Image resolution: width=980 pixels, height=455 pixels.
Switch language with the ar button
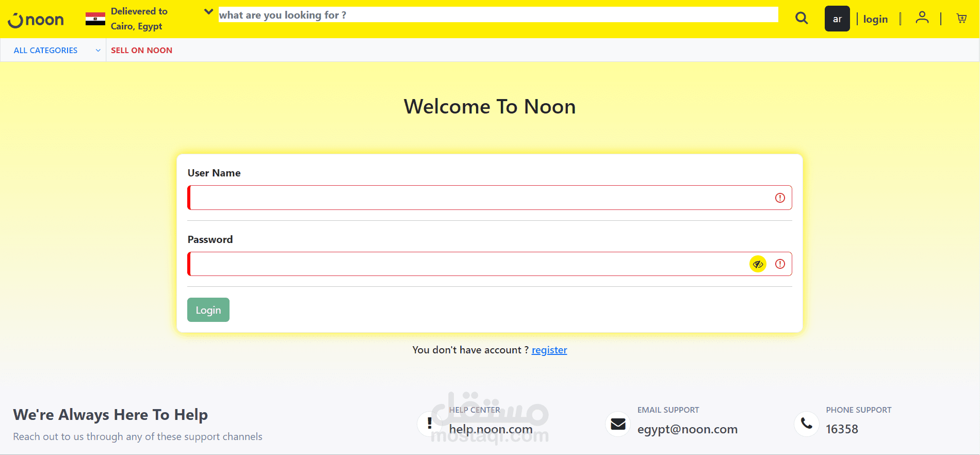837,19
